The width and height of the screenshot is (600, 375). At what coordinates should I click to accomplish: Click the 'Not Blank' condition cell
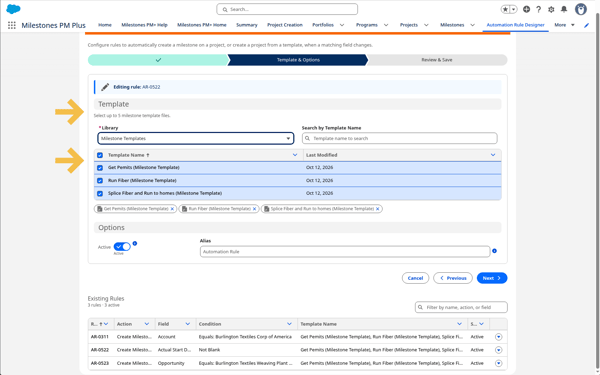tap(209, 350)
